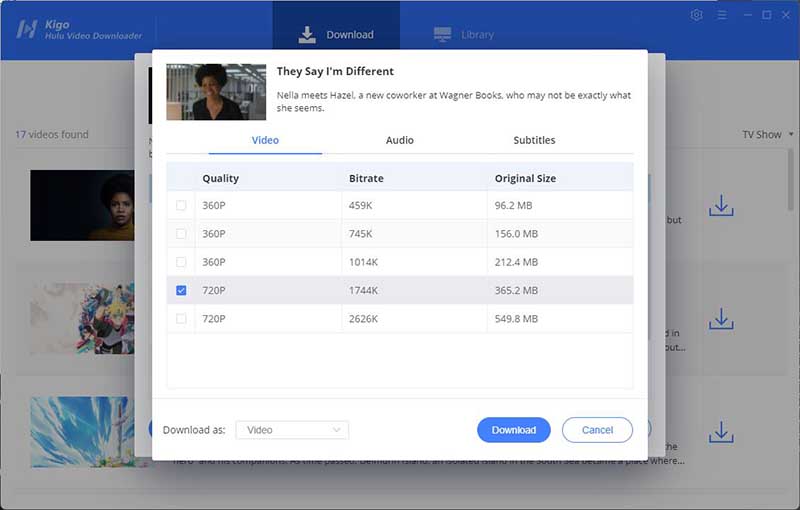The height and width of the screenshot is (510, 800).
Task: Open the Video tab in dialog
Action: point(265,140)
